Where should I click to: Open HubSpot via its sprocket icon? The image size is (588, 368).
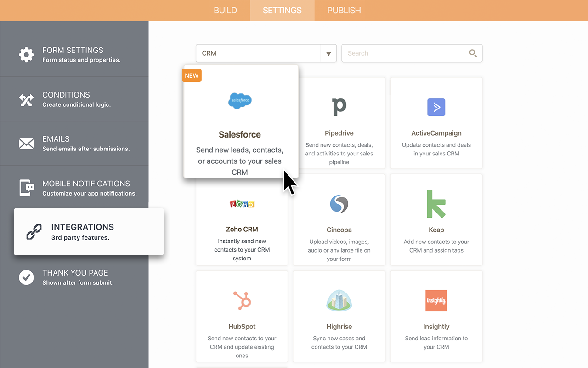tap(242, 300)
